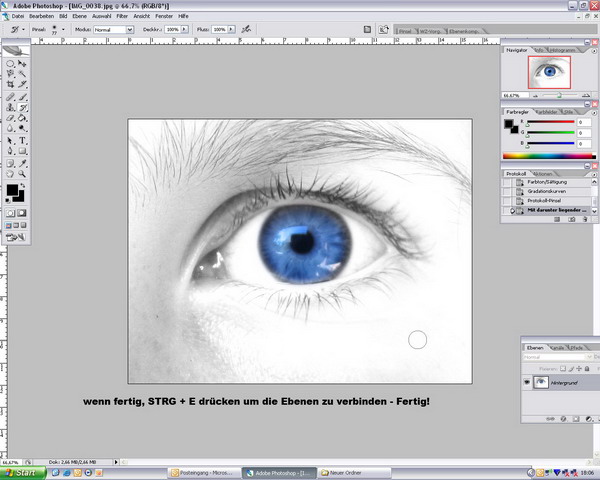
Task: Delete current history state trash icon
Action: point(585,219)
